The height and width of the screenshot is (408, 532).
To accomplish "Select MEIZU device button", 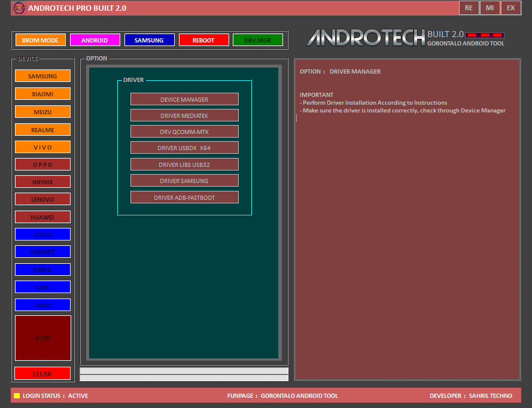I will [x=42, y=112].
